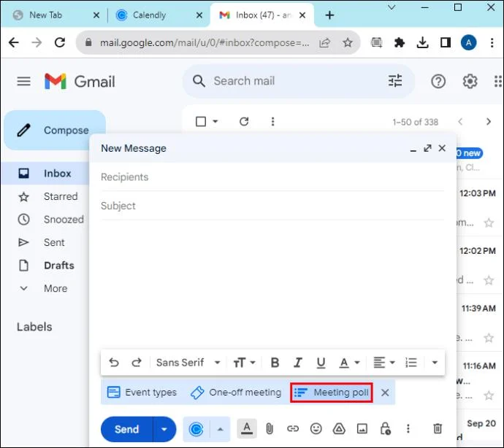Undo the last edit in compose

click(x=114, y=363)
